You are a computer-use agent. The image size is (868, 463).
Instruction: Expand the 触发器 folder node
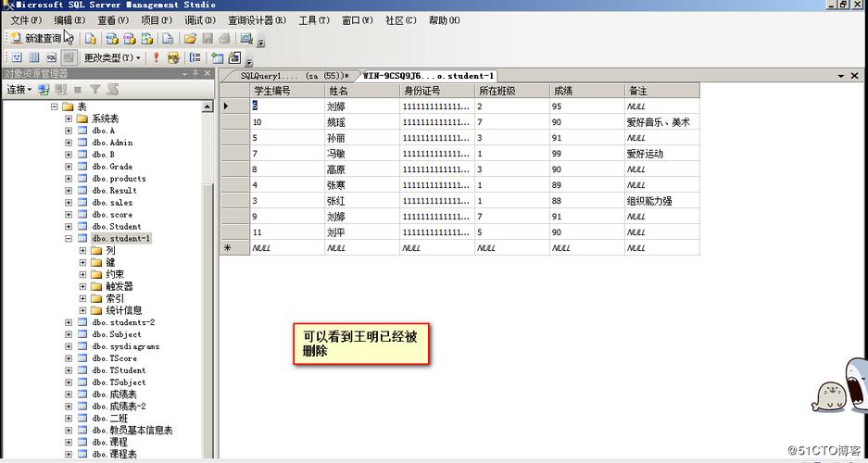[82, 286]
